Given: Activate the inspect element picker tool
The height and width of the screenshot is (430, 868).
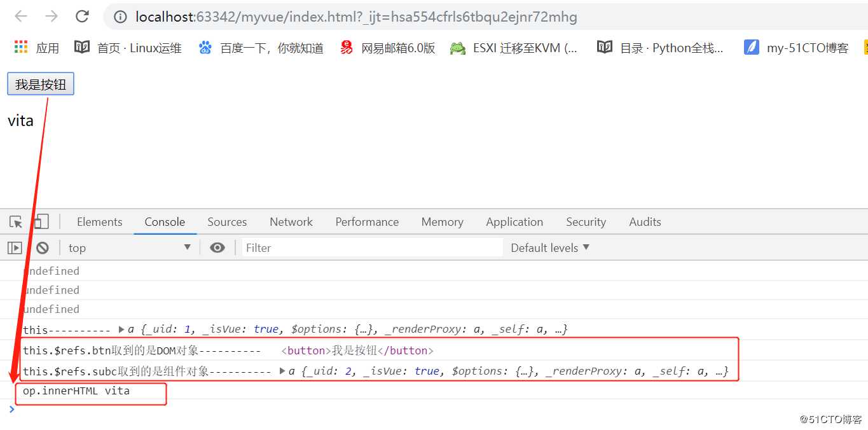Looking at the screenshot, I should (x=17, y=222).
